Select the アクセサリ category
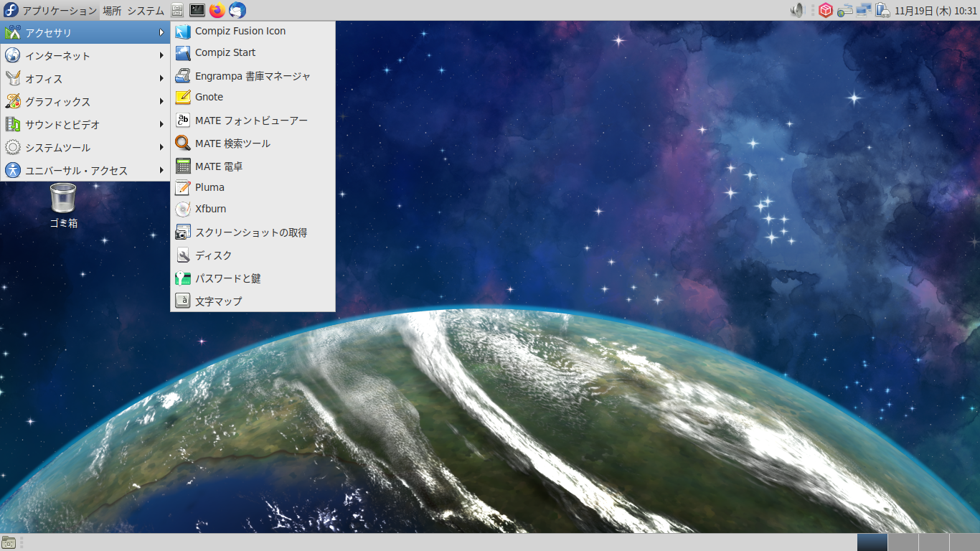The height and width of the screenshot is (551, 980). click(x=85, y=33)
